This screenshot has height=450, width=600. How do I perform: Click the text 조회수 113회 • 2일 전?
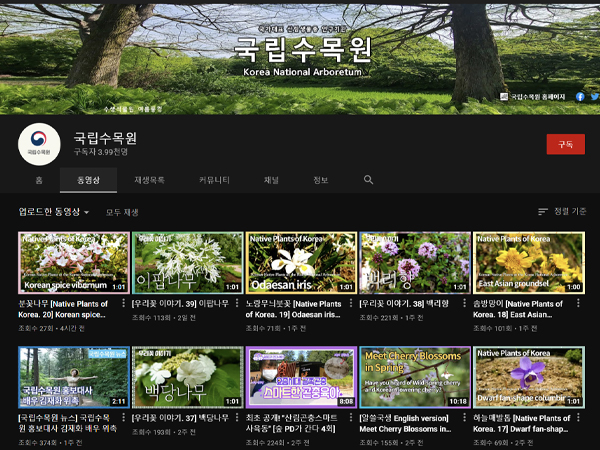coord(164,318)
